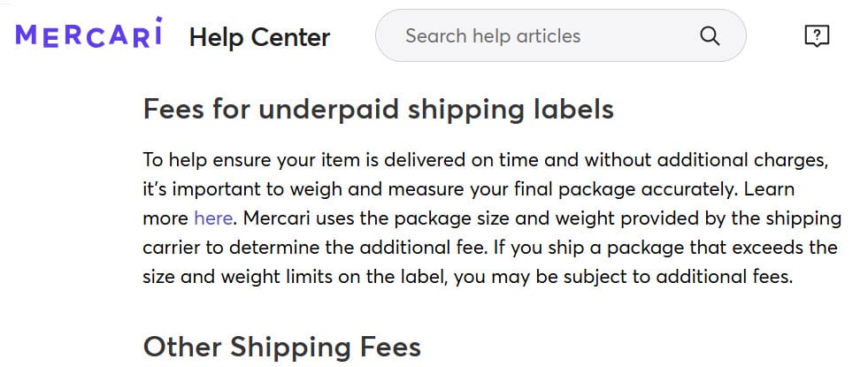The width and height of the screenshot is (868, 367).
Task: Click the line beginning "To help ensure"
Action: coord(204,161)
